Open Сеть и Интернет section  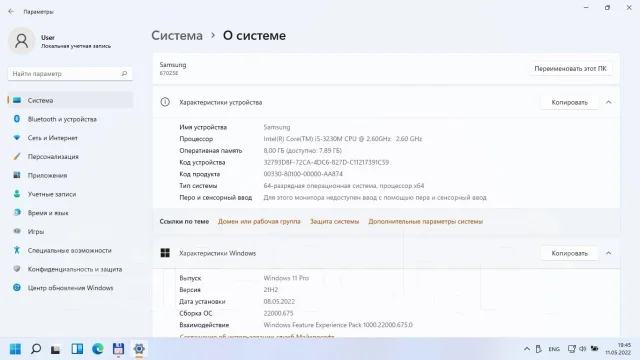[x=70, y=138]
